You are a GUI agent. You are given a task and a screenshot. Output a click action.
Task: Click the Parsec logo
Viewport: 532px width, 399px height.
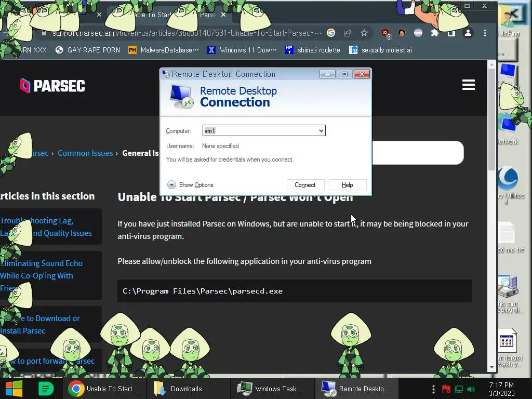pyautogui.click(x=52, y=86)
